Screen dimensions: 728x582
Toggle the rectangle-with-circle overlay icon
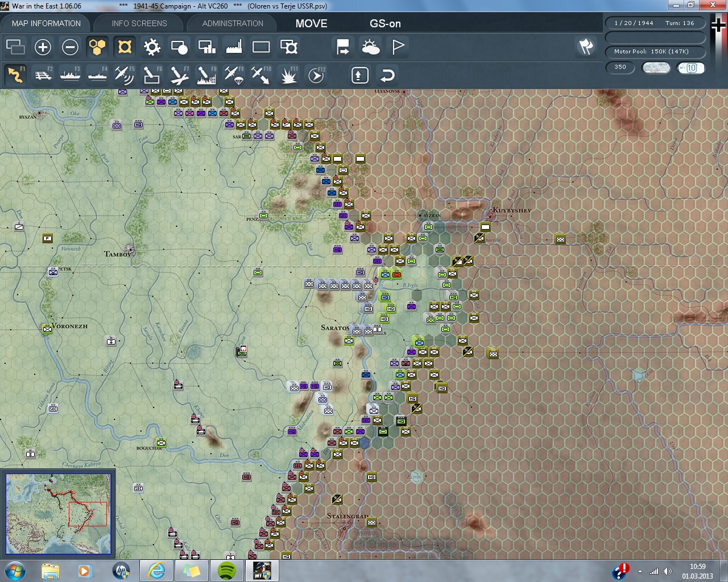tap(179, 47)
